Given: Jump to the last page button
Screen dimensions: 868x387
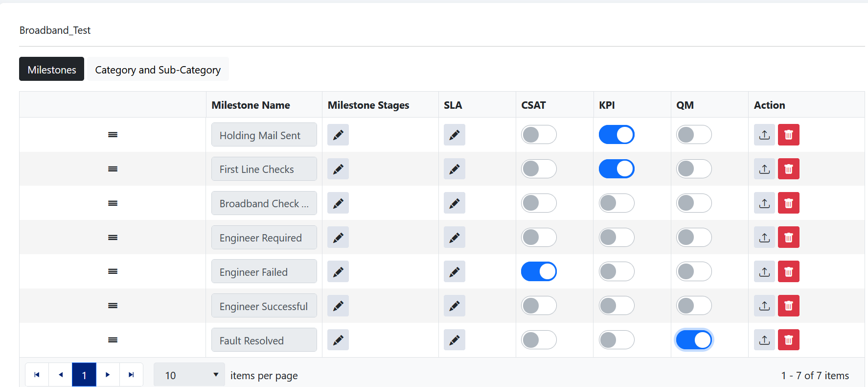Looking at the screenshot, I should [131, 375].
